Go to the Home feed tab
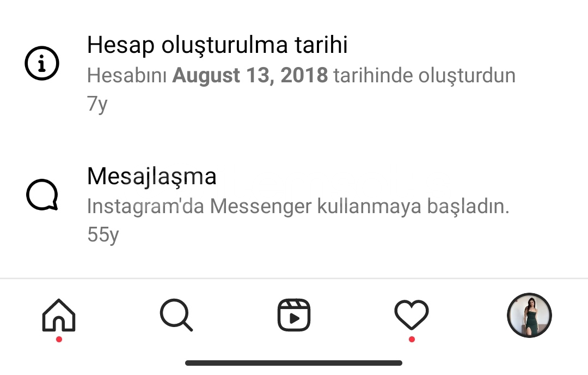 tap(59, 315)
